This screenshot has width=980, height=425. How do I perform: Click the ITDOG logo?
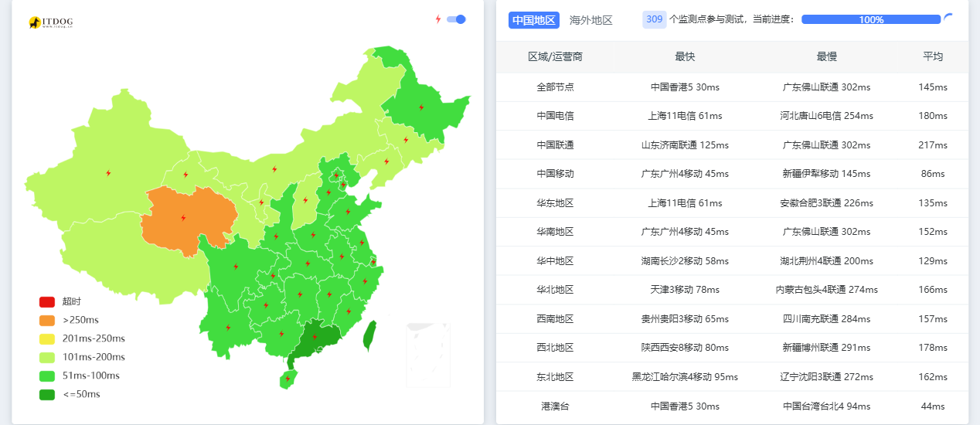(49, 23)
